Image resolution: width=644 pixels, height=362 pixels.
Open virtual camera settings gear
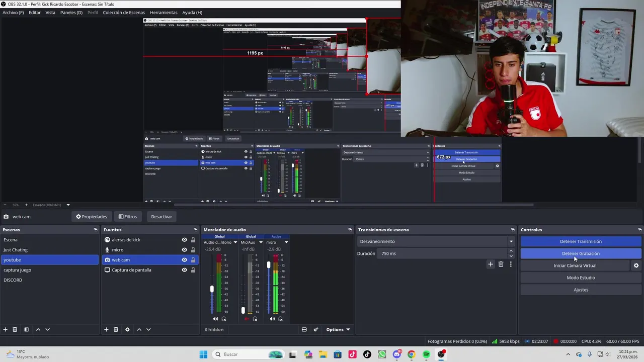coord(636,265)
